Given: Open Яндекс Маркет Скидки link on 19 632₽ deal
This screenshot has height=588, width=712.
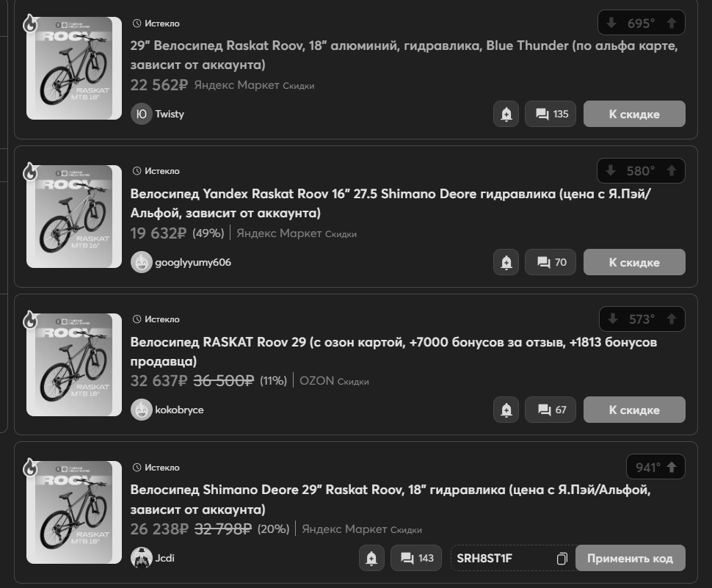Looking at the screenshot, I should pyautogui.click(x=297, y=233).
